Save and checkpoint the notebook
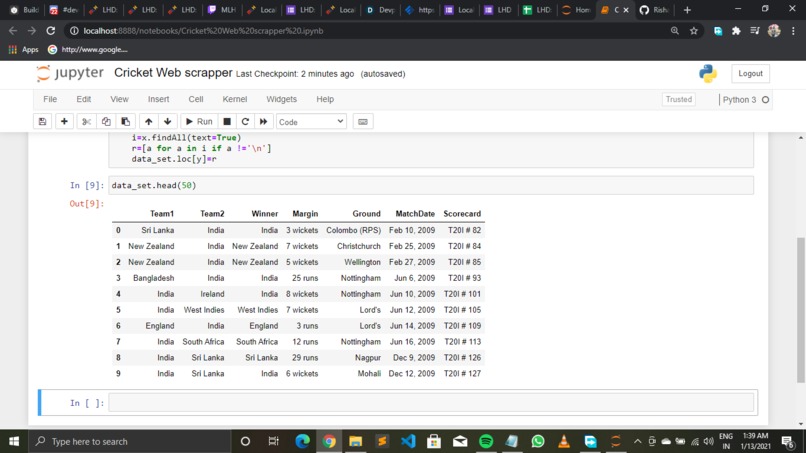This screenshot has width=806, height=453. tap(42, 122)
